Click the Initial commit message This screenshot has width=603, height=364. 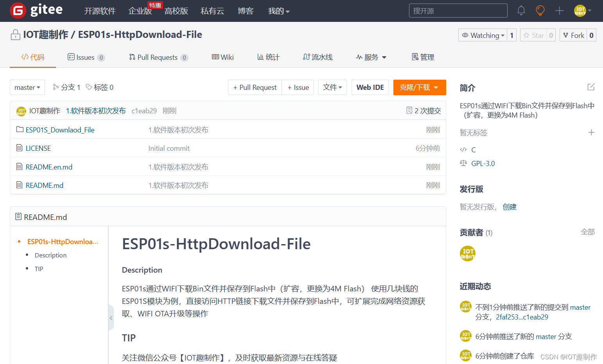point(169,148)
